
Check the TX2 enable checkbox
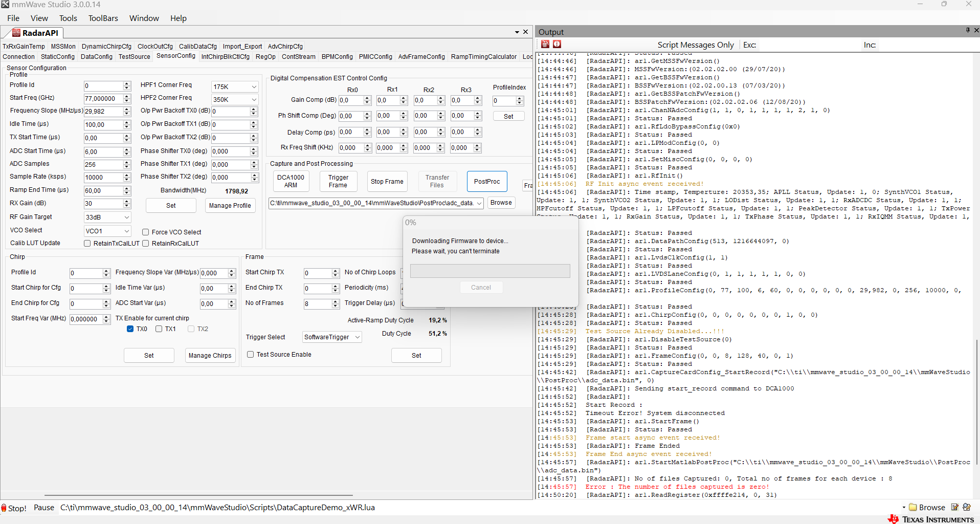click(191, 329)
